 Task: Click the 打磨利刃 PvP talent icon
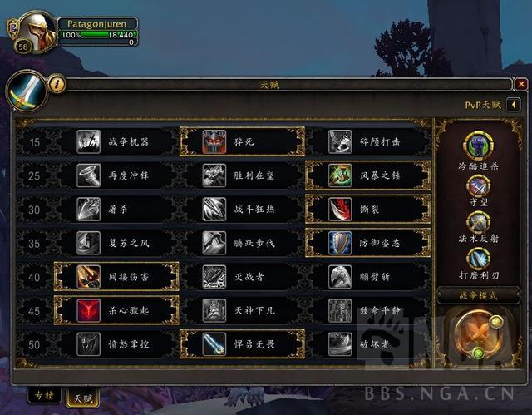[479, 259]
